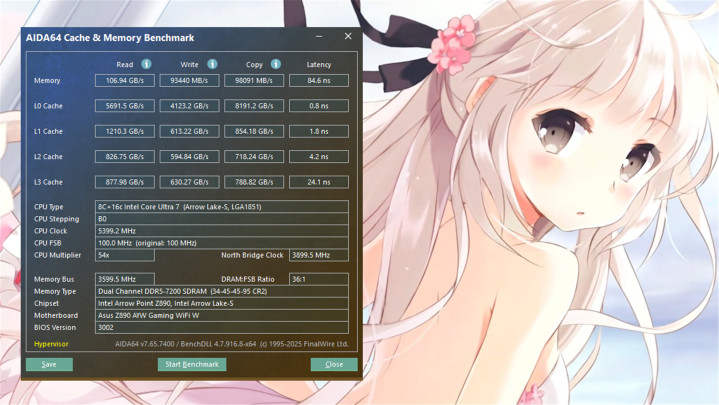Select the Memory Latency 84.6 ns field
Image resolution: width=719 pixels, height=405 pixels.
[x=318, y=80]
